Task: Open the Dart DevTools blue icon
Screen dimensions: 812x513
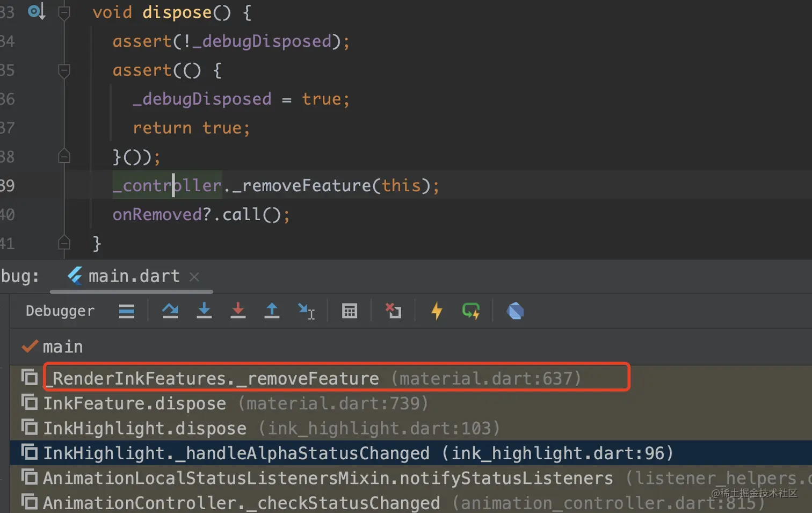Action: tap(515, 311)
